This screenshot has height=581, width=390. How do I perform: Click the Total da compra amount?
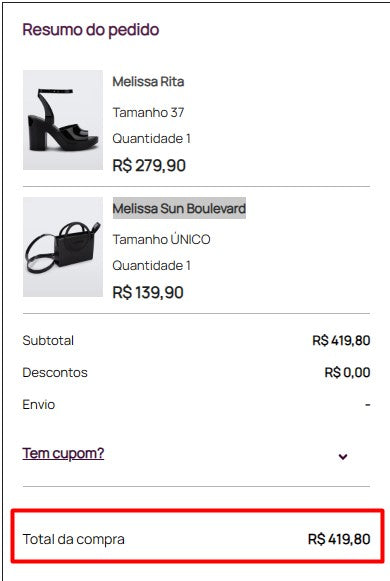tap(339, 539)
